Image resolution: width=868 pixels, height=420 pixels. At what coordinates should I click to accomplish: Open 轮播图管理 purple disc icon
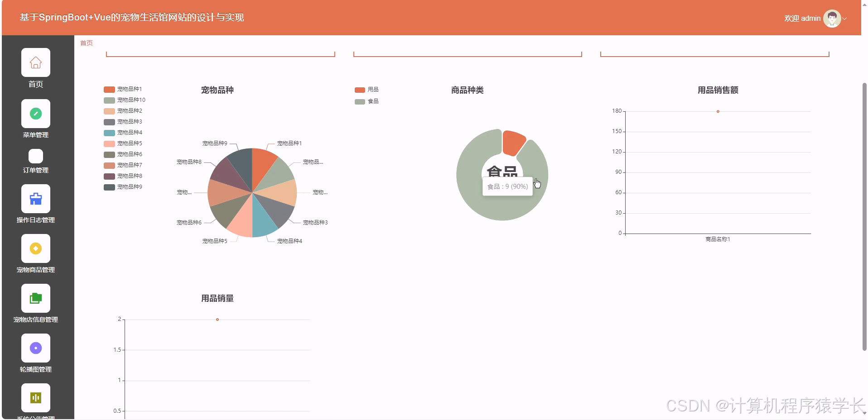pos(36,348)
